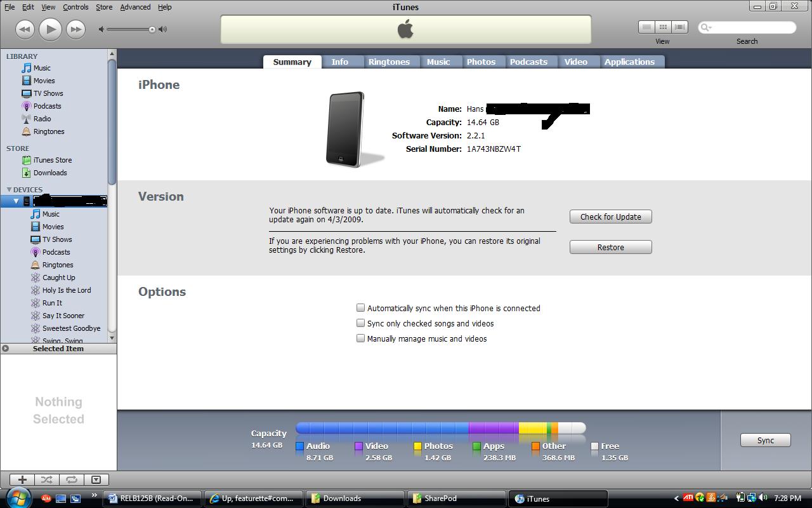812x508 pixels.
Task: Adjust the volume slider knob
Action: pyautogui.click(x=152, y=29)
